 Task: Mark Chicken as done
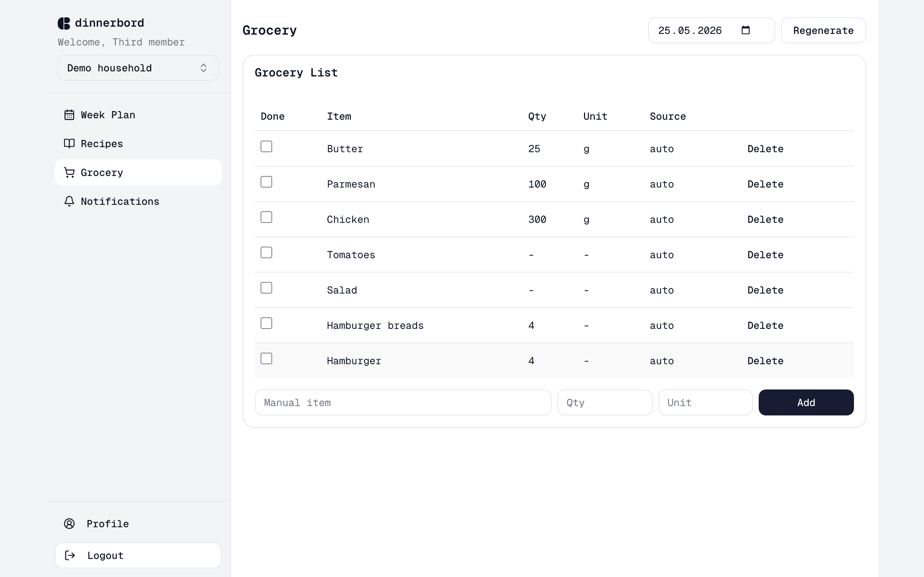click(x=266, y=217)
